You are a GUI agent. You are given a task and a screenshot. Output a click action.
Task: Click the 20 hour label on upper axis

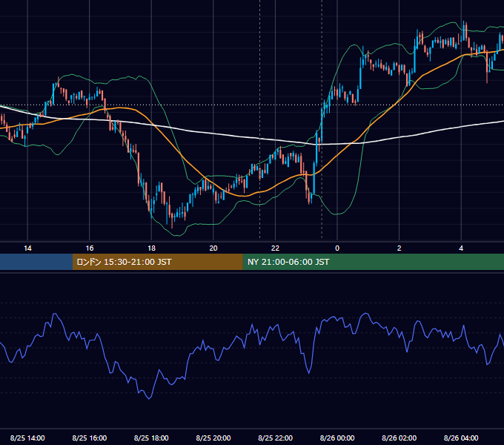[x=213, y=248]
